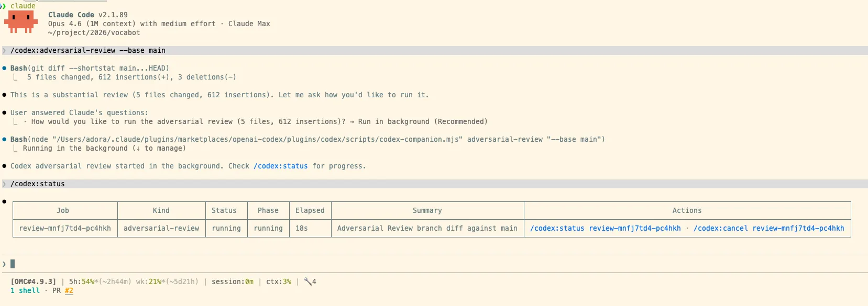Click the blue bullet beside Bash node command
868x306 pixels.
click(5, 139)
